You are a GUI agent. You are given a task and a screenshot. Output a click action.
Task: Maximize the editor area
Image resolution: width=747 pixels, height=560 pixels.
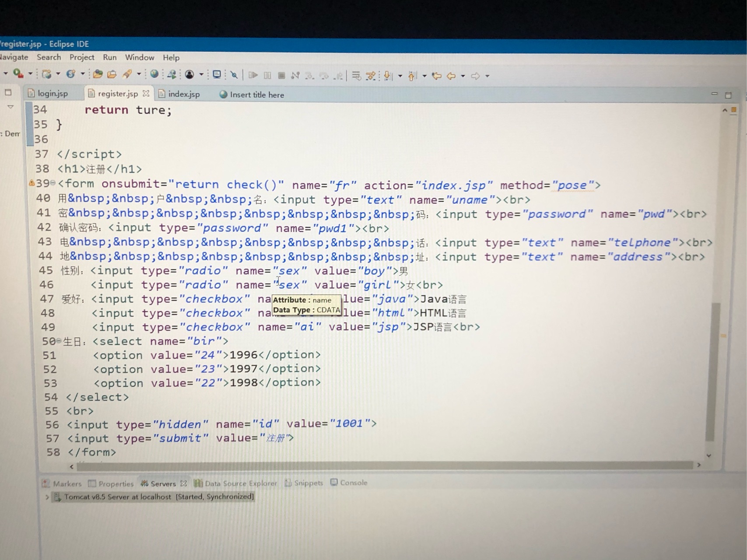[728, 95]
